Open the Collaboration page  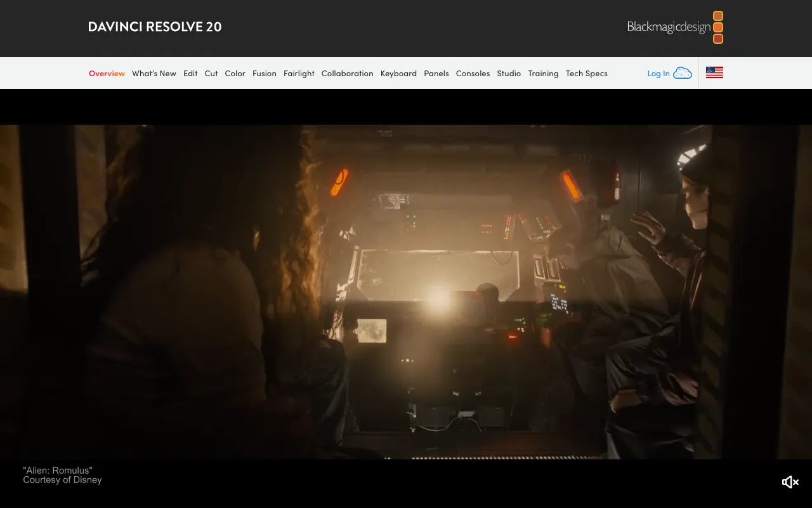[347, 73]
